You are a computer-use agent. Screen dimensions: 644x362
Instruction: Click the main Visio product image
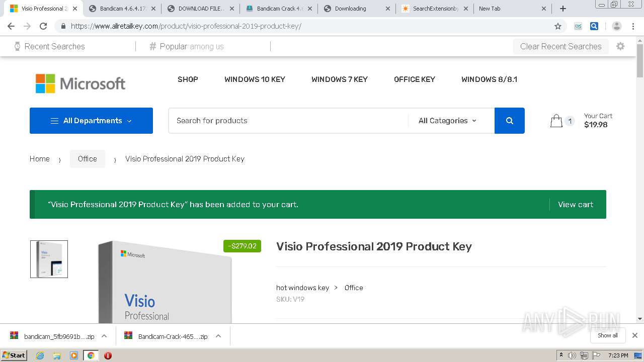tap(166, 282)
